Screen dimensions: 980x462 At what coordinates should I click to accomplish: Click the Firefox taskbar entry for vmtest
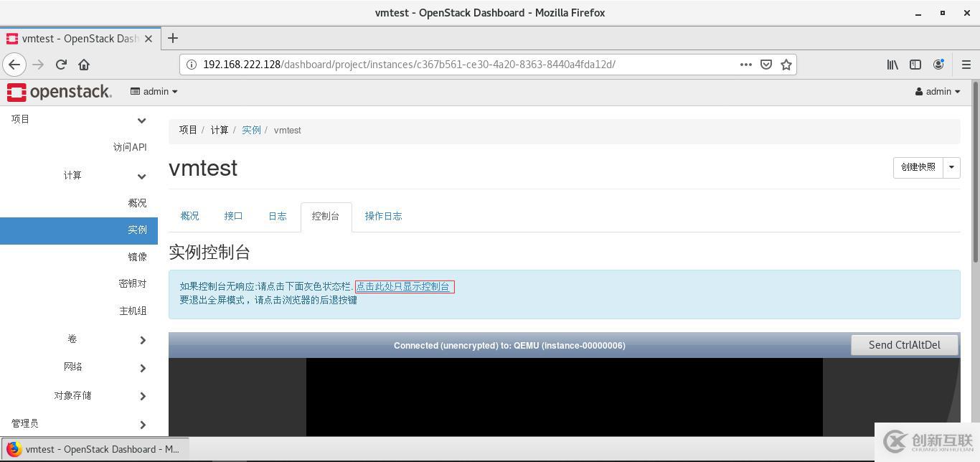[95, 449]
